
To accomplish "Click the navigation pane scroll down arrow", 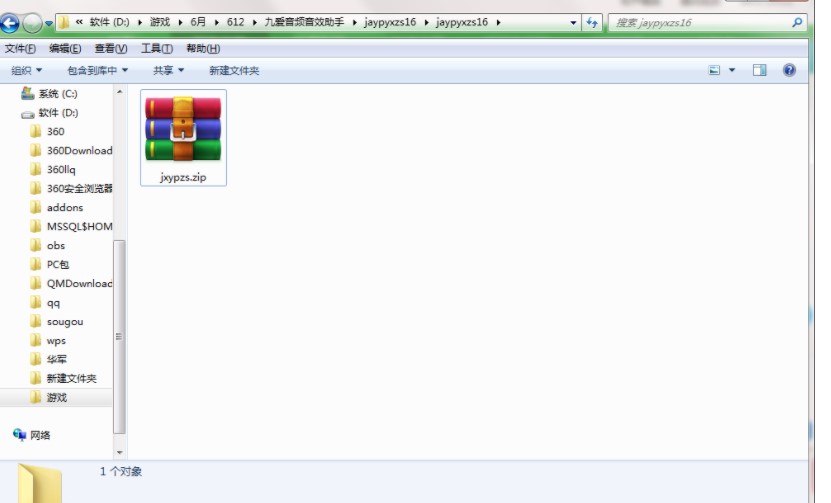I will click(x=120, y=452).
